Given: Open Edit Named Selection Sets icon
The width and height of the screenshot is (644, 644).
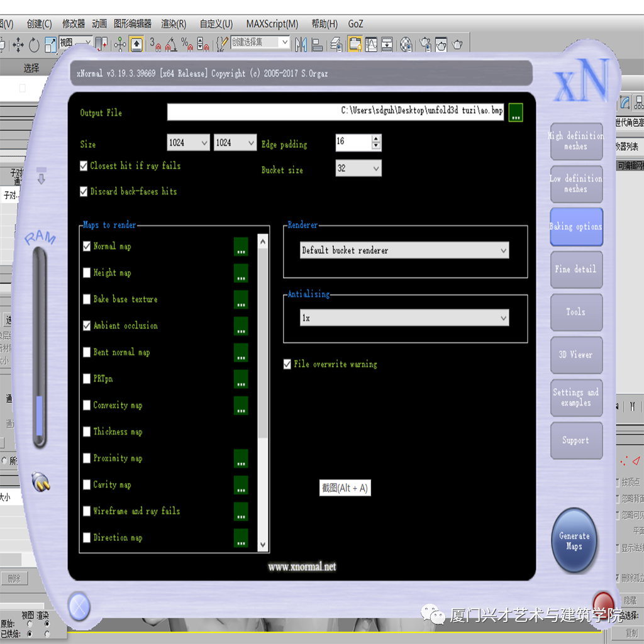Looking at the screenshot, I should pyautogui.click(x=222, y=45).
